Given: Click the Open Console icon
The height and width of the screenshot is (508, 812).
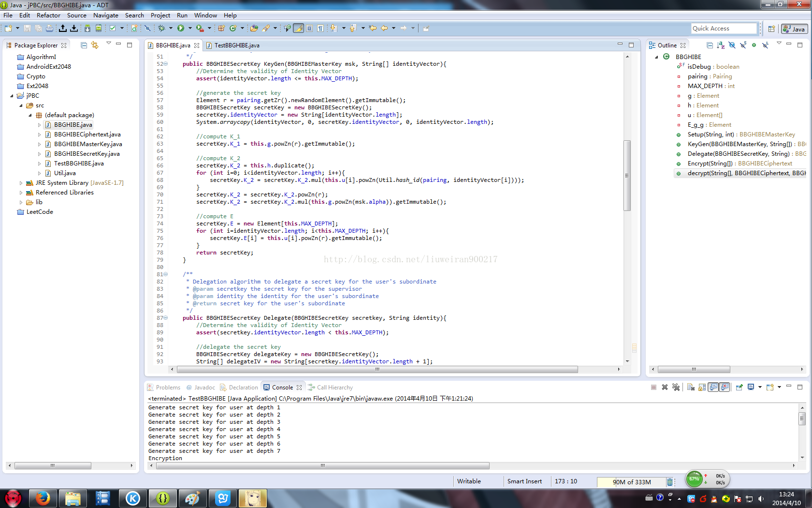Looking at the screenshot, I should pos(770,387).
